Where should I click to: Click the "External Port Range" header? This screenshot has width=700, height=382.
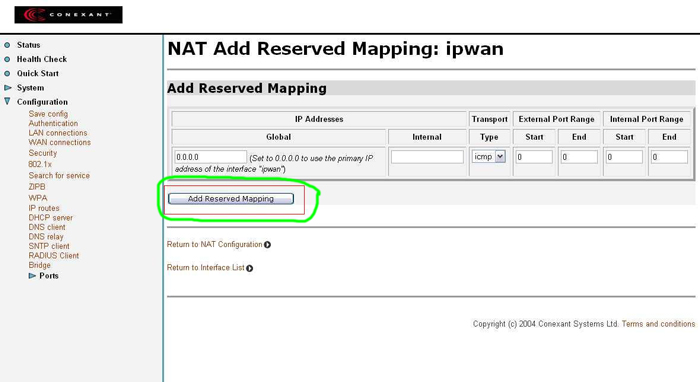click(x=557, y=119)
